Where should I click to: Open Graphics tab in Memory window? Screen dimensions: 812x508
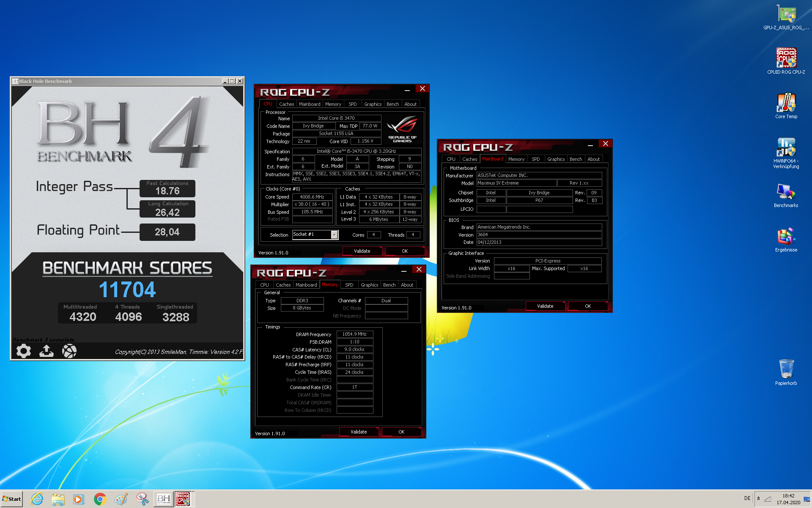click(x=370, y=285)
